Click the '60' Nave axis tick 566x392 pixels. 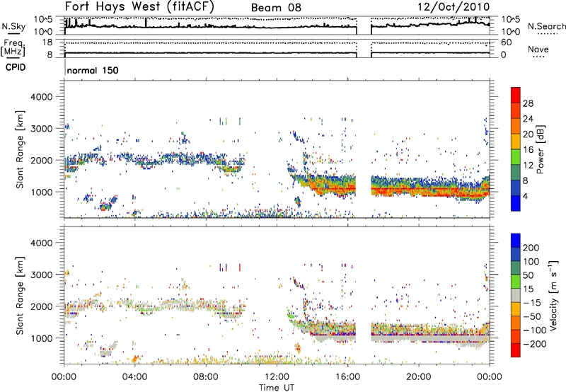coord(506,42)
